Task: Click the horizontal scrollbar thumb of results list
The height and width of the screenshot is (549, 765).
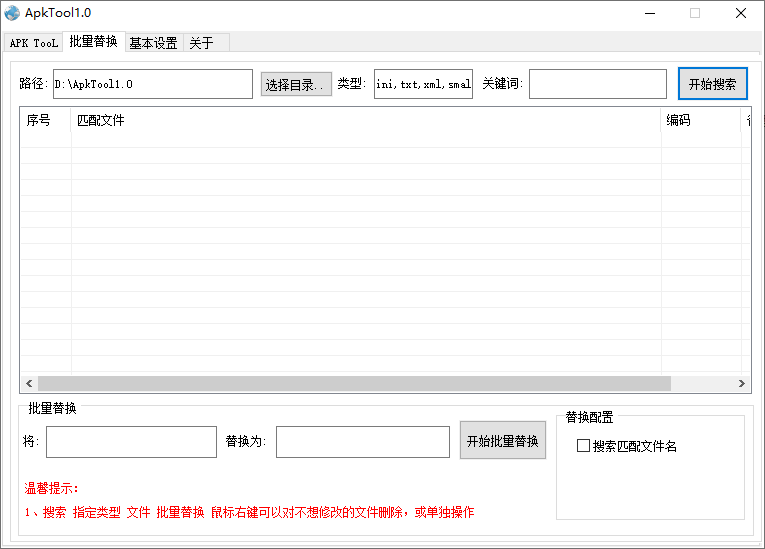Action: pos(354,384)
